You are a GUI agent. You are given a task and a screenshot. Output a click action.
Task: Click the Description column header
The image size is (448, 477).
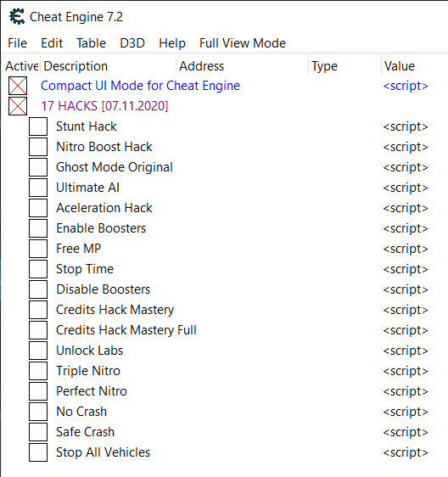click(109, 66)
